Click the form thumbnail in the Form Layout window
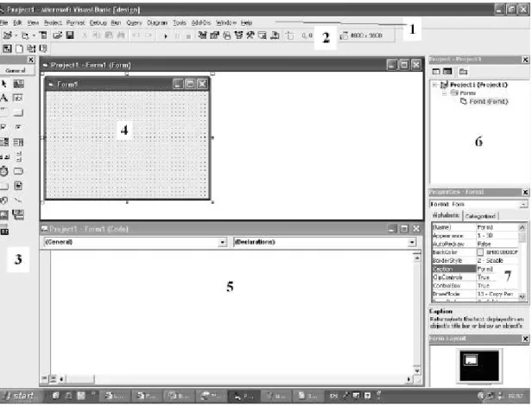 click(x=472, y=360)
